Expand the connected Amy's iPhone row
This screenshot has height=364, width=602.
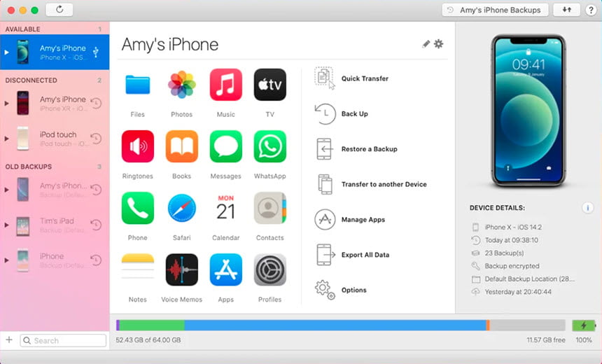pyautogui.click(x=6, y=52)
